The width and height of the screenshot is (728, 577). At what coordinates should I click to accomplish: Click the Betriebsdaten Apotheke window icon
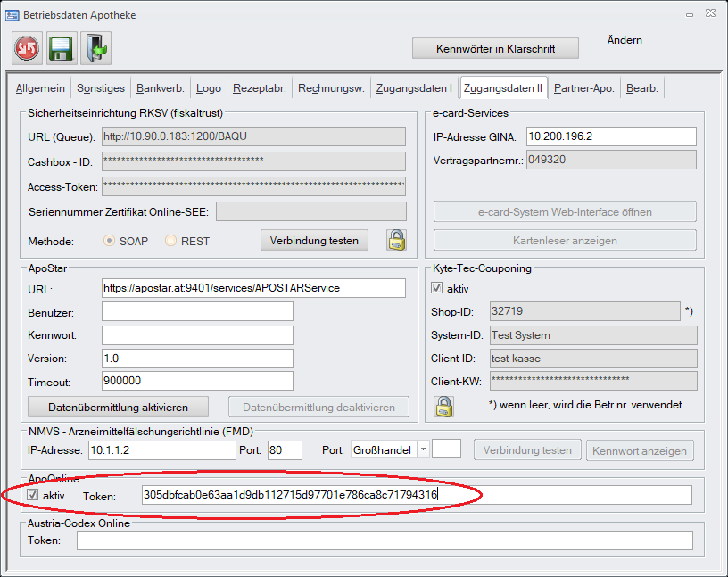(x=12, y=15)
